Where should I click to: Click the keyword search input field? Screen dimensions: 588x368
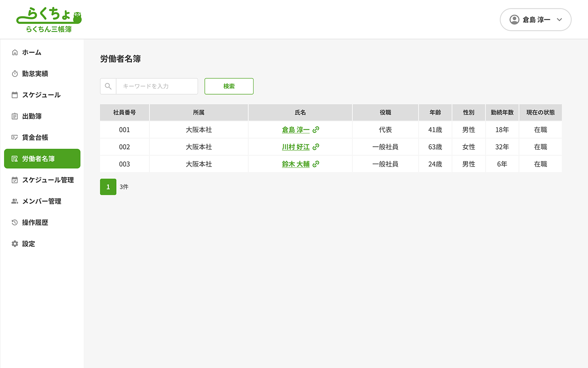(x=157, y=86)
